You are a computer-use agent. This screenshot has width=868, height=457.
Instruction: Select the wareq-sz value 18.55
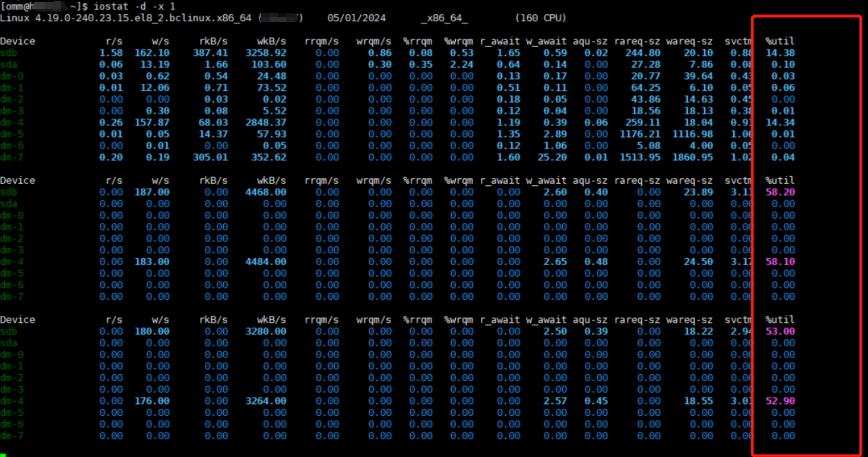pos(698,401)
